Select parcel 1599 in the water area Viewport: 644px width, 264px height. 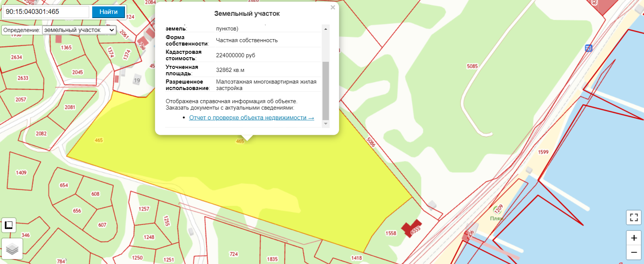click(543, 152)
